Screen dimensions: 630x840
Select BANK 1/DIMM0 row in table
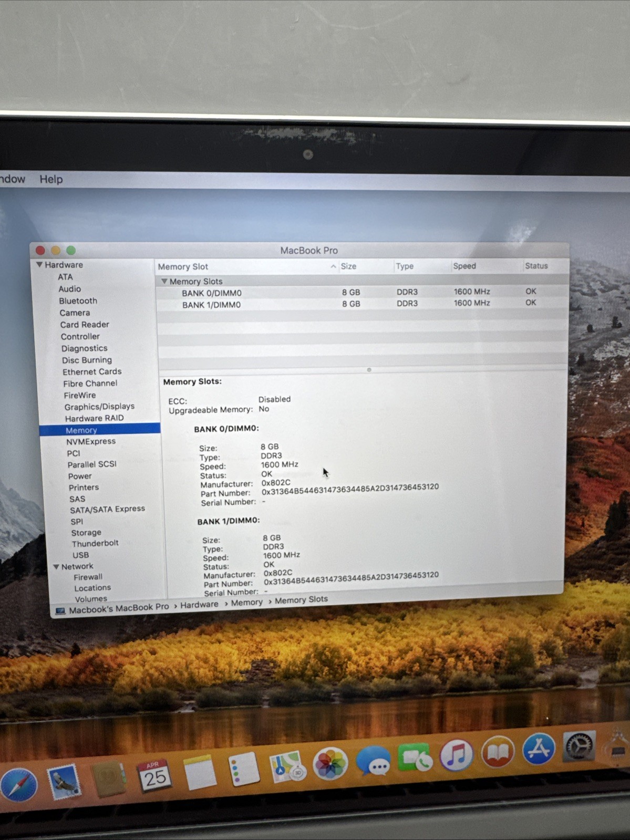[362, 304]
